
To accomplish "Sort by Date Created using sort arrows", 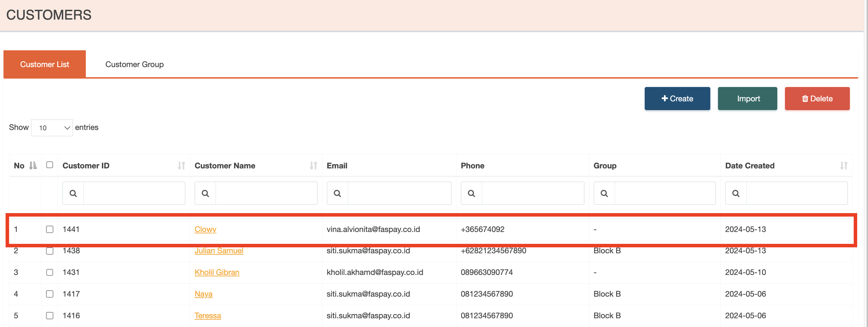I will coord(844,166).
